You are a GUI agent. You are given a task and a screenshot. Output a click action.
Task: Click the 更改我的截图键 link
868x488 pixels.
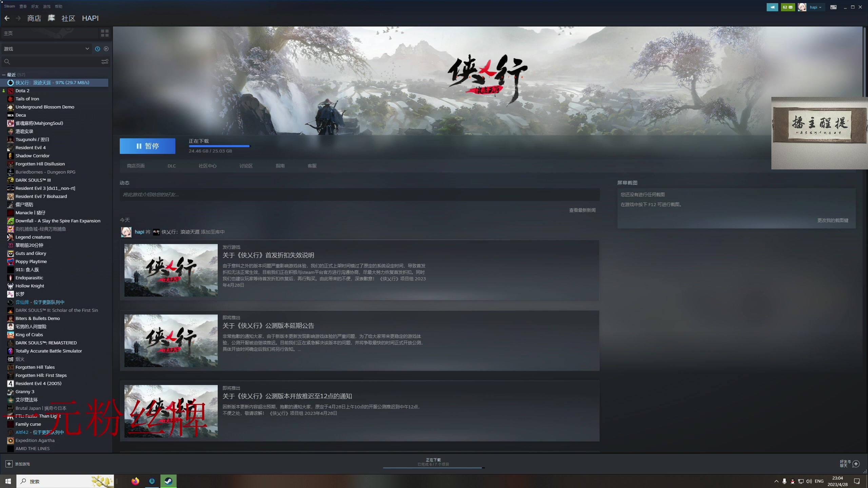[832, 220]
